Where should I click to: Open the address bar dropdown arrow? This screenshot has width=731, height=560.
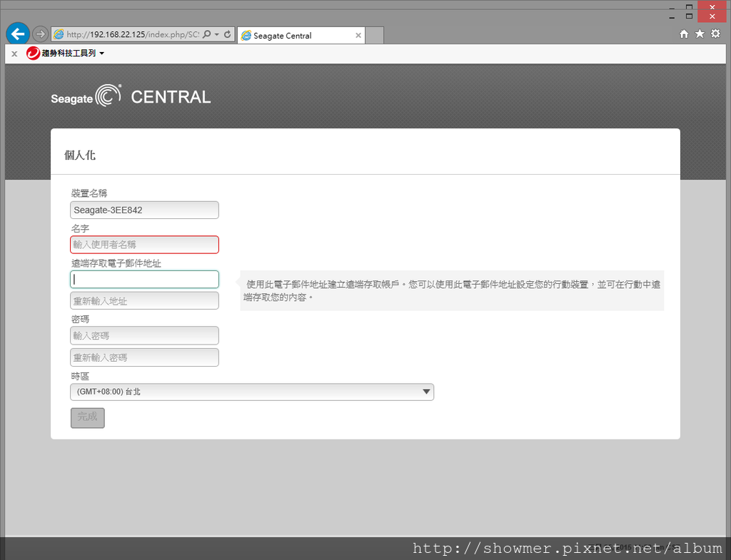(217, 34)
